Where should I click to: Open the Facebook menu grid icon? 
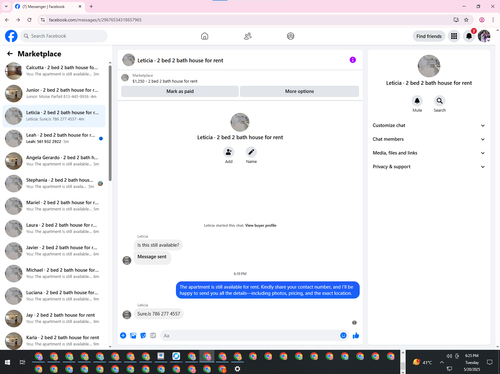454,36
